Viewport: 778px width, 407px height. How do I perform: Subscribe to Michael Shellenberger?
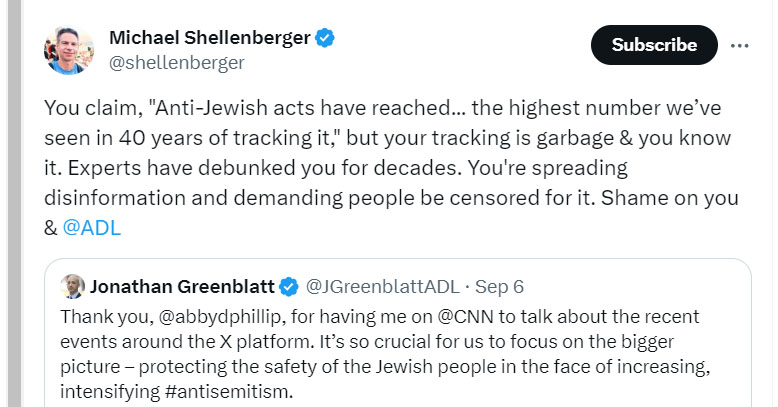pos(654,45)
